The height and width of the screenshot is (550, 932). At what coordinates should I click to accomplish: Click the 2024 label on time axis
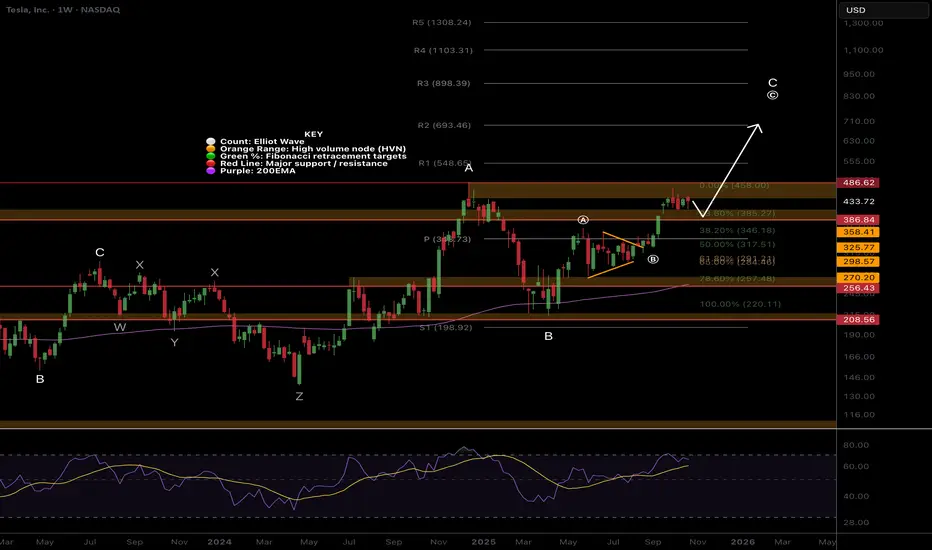(x=219, y=542)
